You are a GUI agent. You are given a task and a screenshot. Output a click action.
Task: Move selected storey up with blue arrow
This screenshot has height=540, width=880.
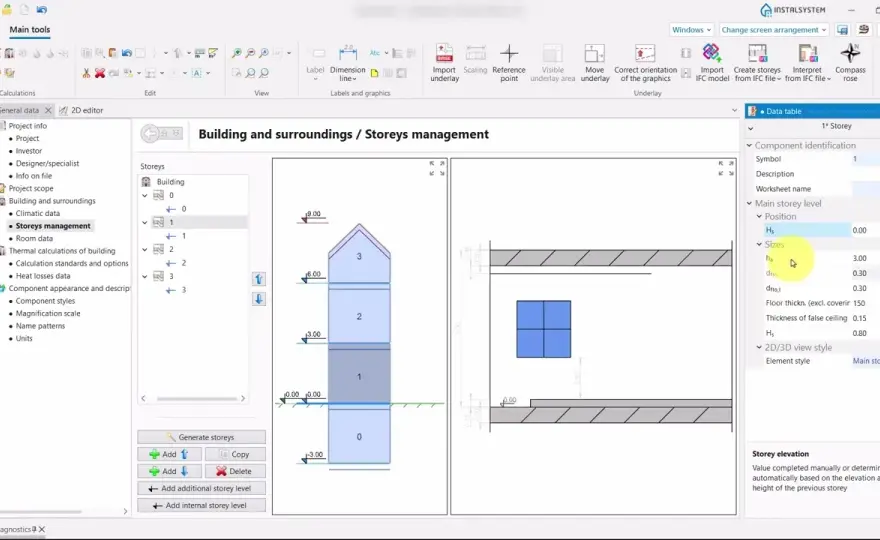pos(259,279)
